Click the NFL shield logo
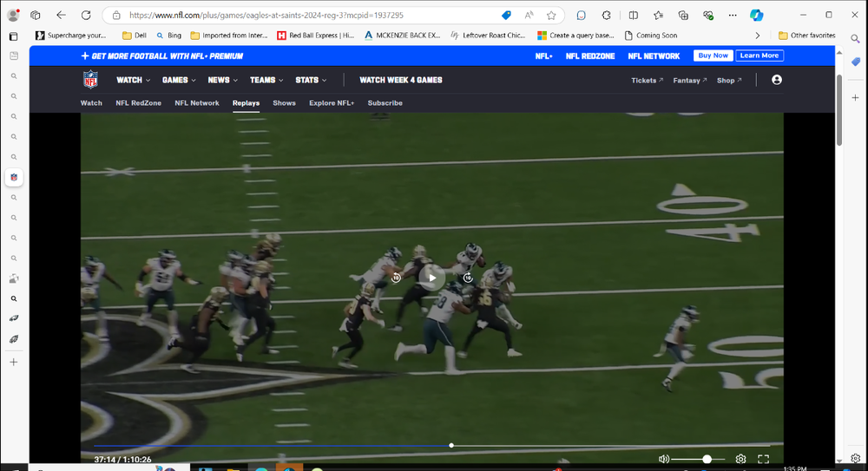Image resolution: width=868 pixels, height=471 pixels. [91, 80]
